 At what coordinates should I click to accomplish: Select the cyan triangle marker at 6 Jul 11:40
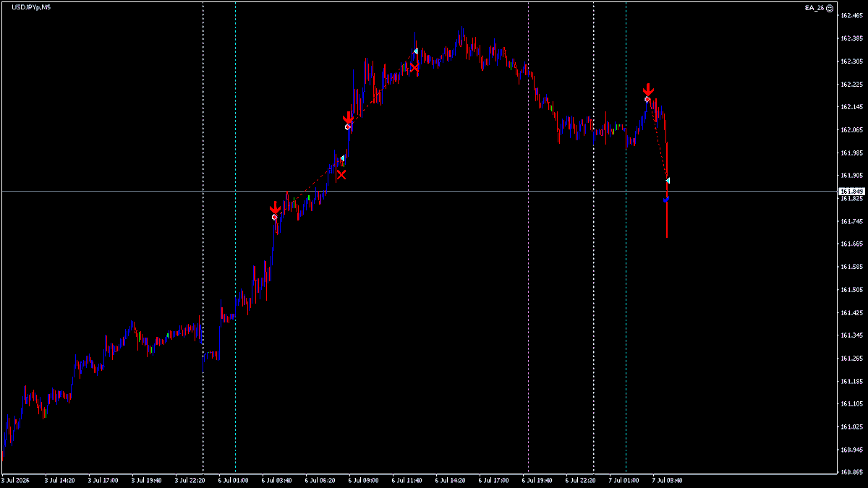point(415,51)
